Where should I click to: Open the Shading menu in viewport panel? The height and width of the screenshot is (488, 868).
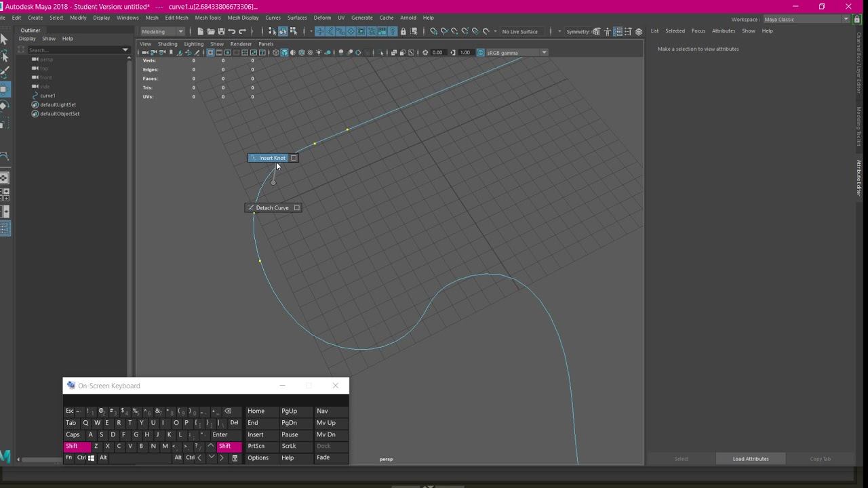click(167, 44)
